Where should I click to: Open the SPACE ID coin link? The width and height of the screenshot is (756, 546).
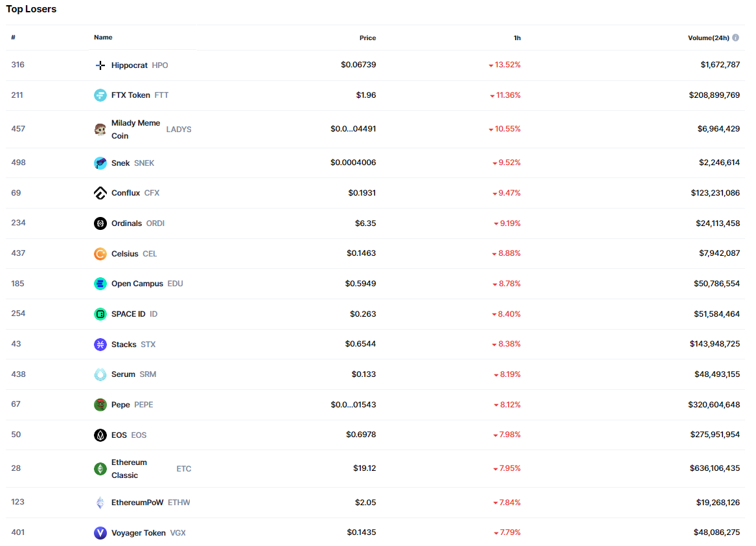click(128, 314)
